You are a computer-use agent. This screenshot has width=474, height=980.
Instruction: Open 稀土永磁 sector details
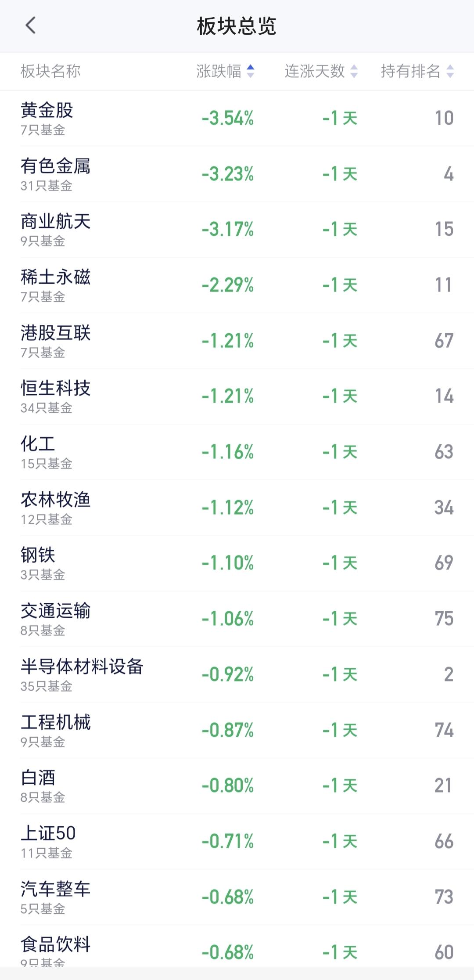(237, 285)
